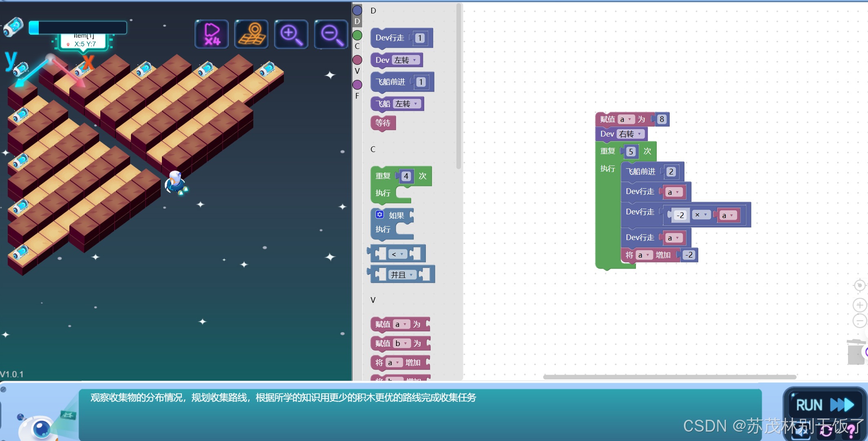Viewport: 868px width, 441px height.
Task: Center the block workspace with target icon
Action: [x=859, y=285]
